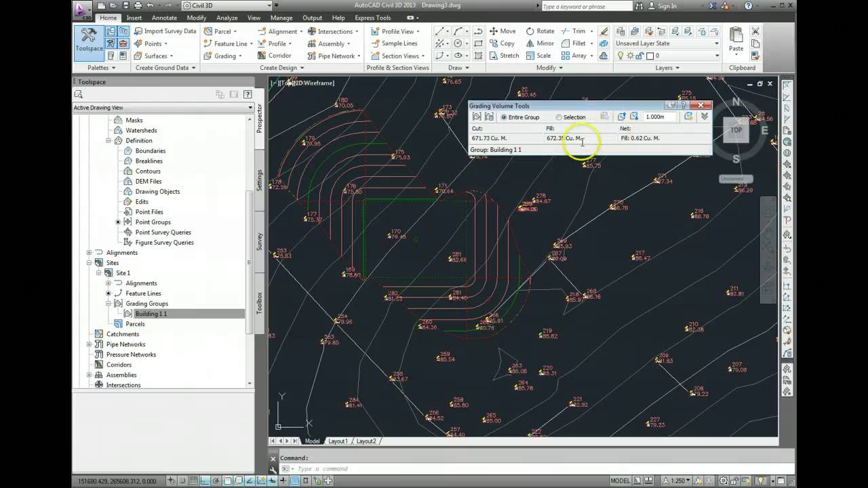This screenshot has width=868, height=488.
Task: Click the Sample Lines tool
Action: pyautogui.click(x=394, y=43)
